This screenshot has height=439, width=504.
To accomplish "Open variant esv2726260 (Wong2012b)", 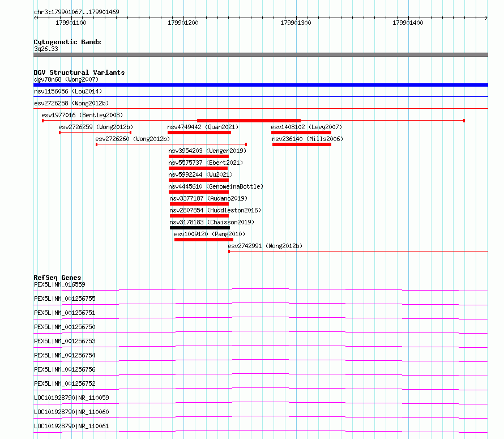I will coord(133,139).
